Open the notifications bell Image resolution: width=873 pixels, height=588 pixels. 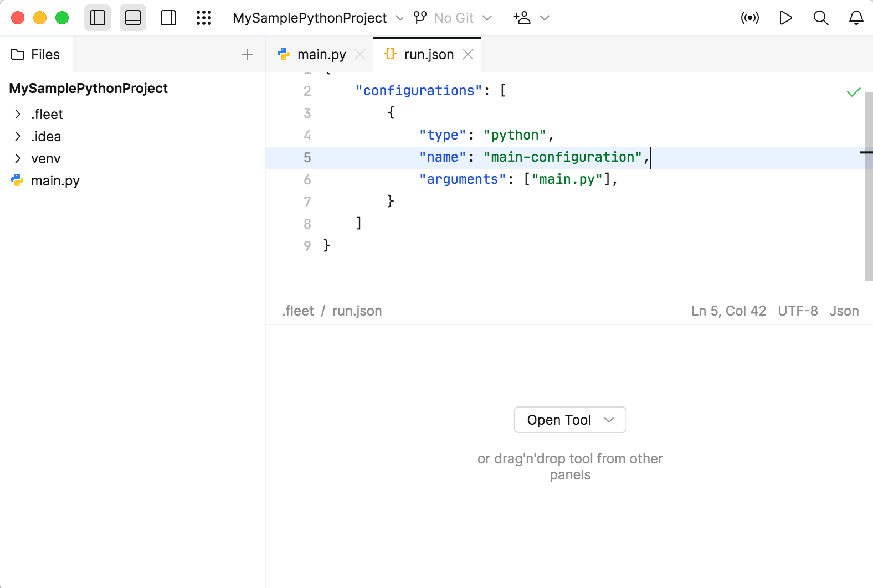point(856,18)
